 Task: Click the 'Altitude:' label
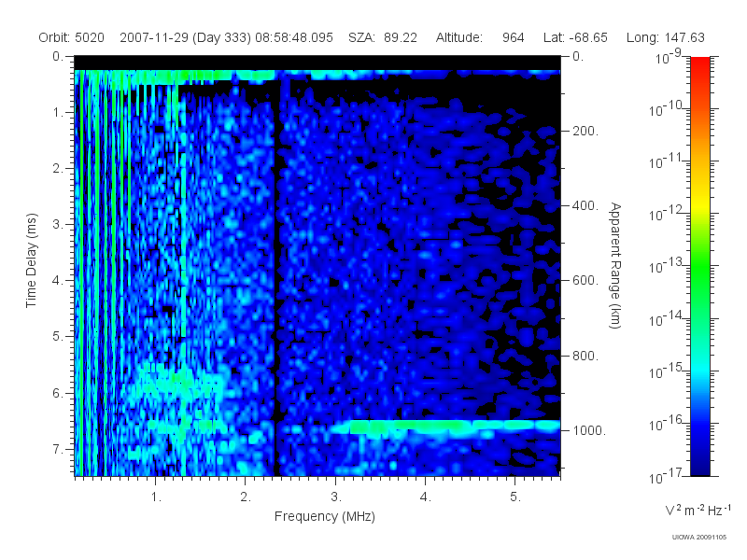(458, 37)
